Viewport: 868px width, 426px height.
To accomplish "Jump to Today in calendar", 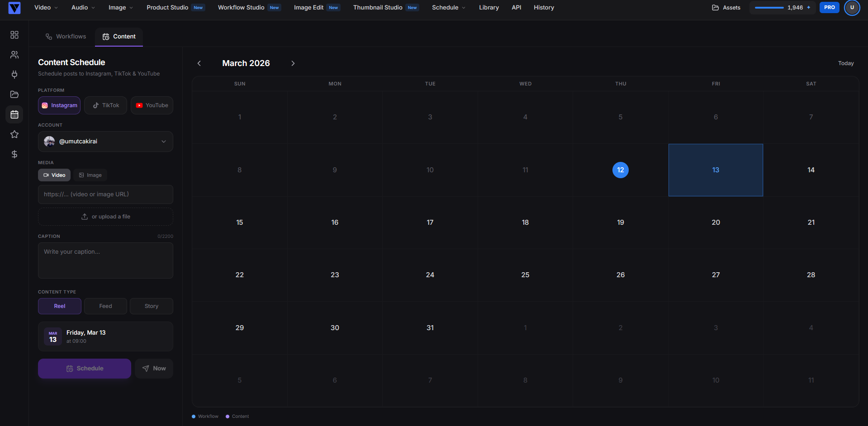I will [x=845, y=63].
